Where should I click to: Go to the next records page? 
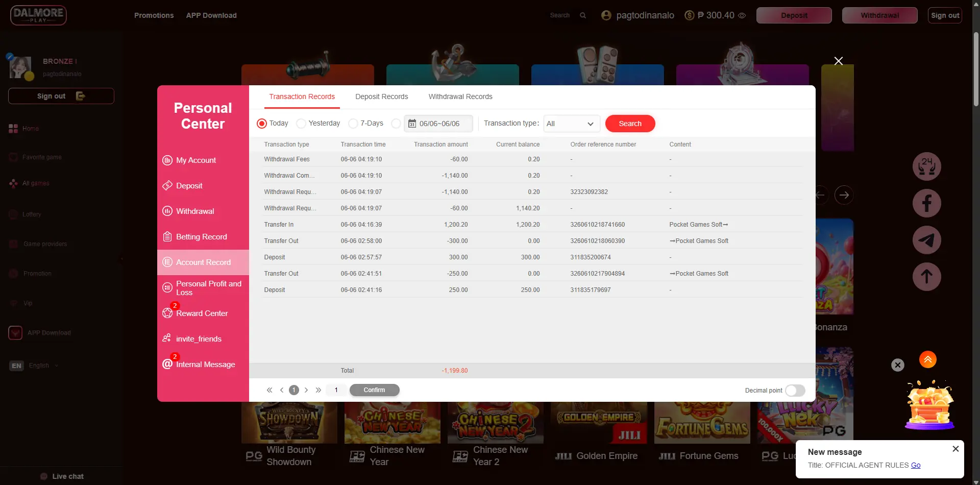point(306,390)
